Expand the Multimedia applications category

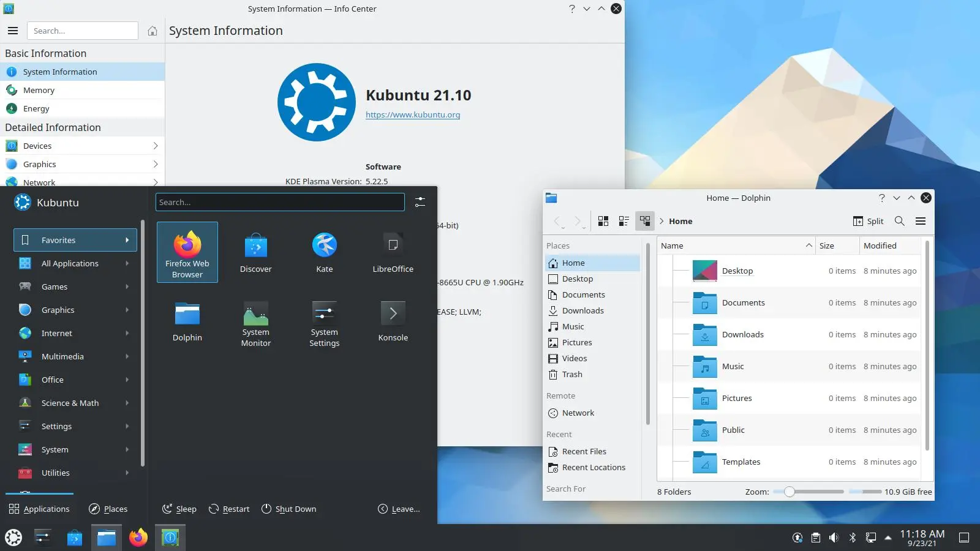pyautogui.click(x=75, y=356)
